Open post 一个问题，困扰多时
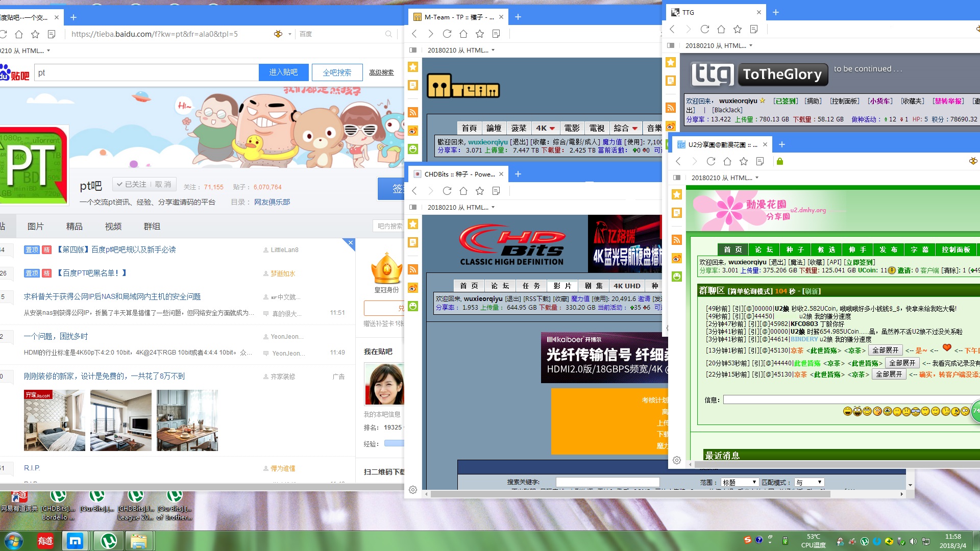This screenshot has height=551, width=980. click(56, 336)
